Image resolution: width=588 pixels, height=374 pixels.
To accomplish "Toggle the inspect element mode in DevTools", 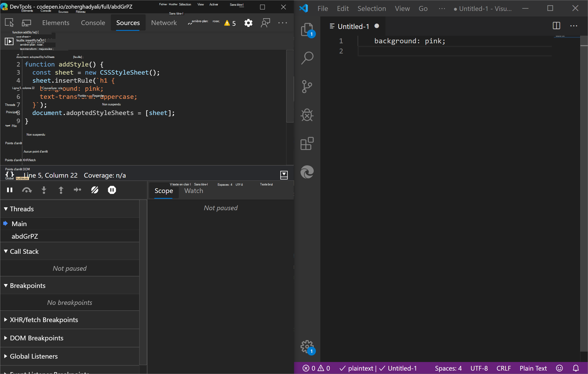I will pyautogui.click(x=9, y=23).
